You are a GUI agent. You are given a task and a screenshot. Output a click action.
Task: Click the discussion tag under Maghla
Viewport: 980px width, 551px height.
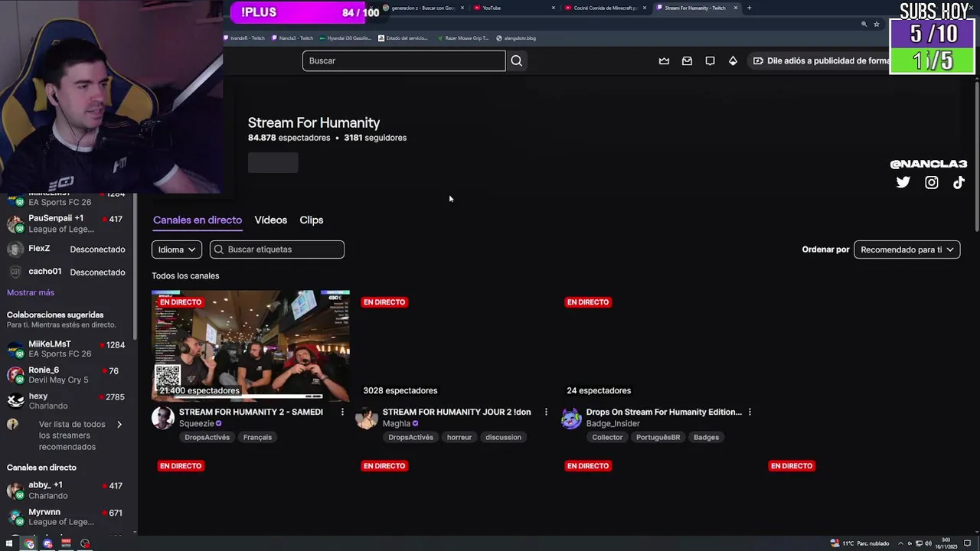pyautogui.click(x=503, y=437)
